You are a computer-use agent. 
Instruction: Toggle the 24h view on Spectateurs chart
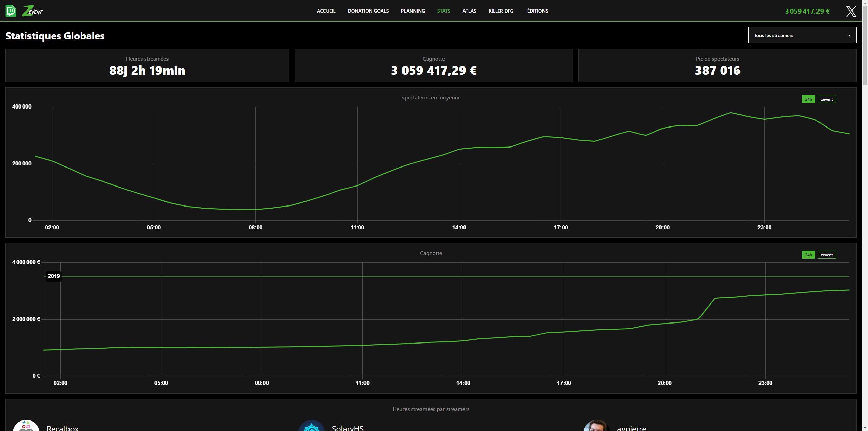(x=808, y=99)
